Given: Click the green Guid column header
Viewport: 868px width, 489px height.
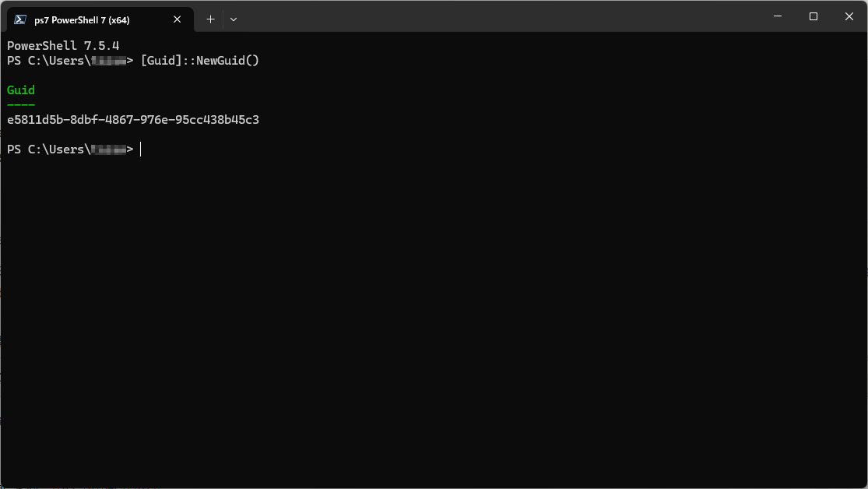Looking at the screenshot, I should (21, 90).
